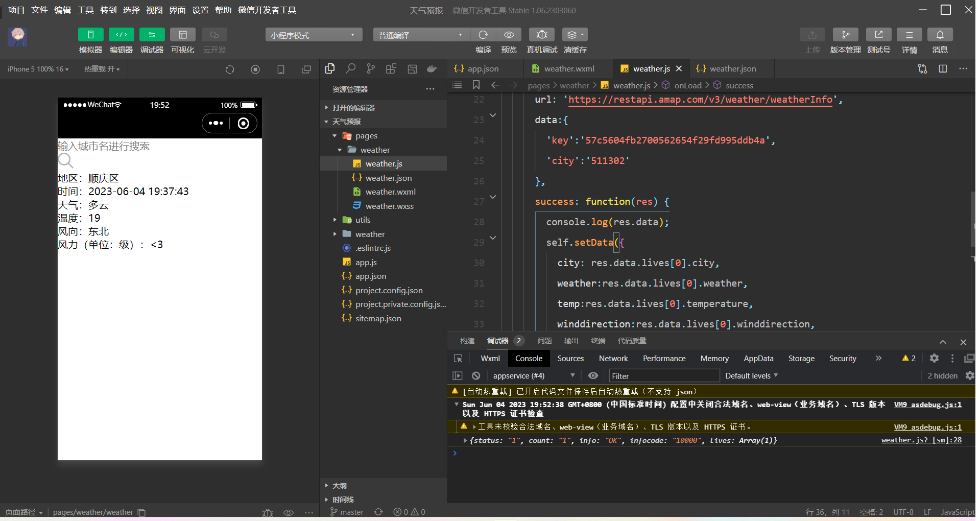Open the Network devtools tab
Viewport: 980px width, 521px height.
[613, 359]
